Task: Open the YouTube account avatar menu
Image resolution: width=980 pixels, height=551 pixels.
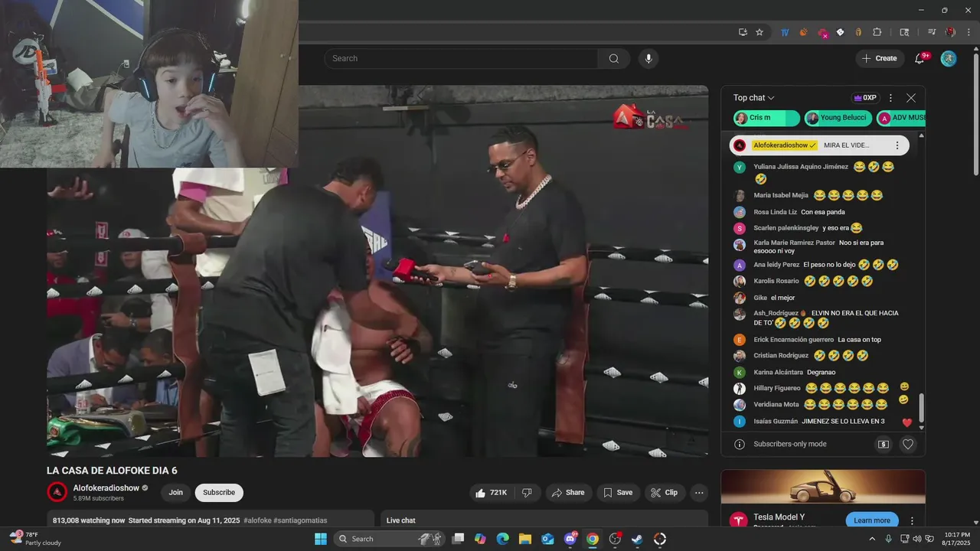Action: [x=949, y=59]
